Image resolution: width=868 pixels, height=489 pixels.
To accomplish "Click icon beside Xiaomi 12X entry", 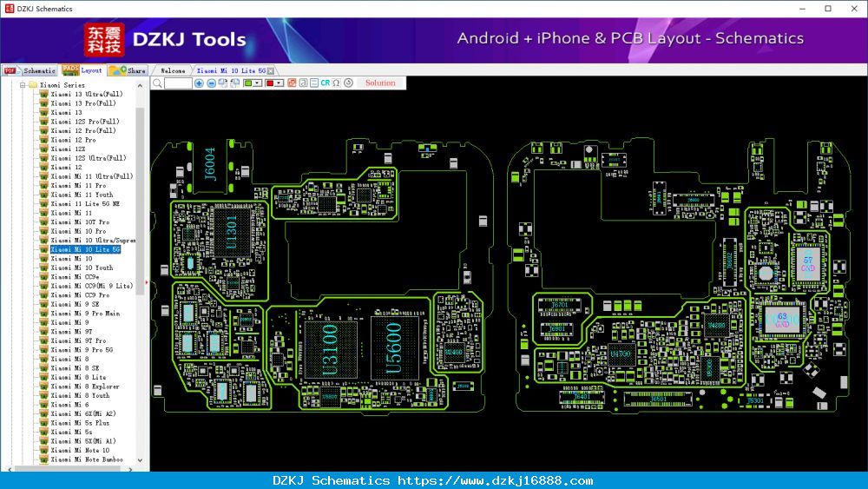I will [43, 149].
